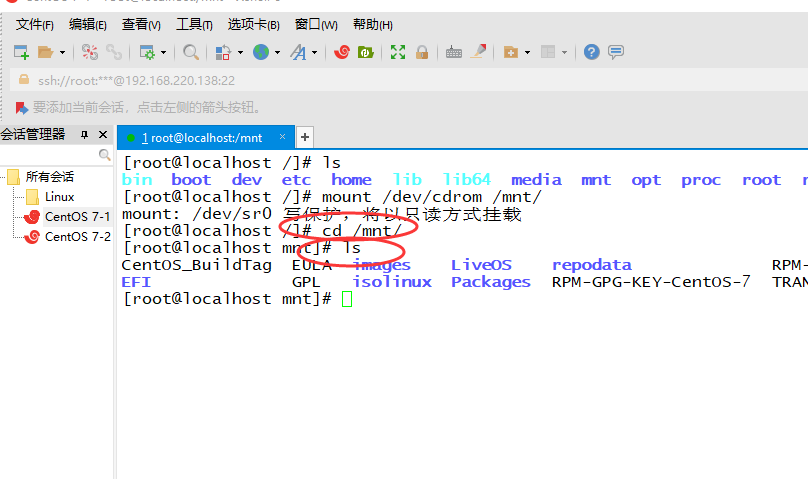
Task: Open the sessions folder icon
Action: [45, 52]
